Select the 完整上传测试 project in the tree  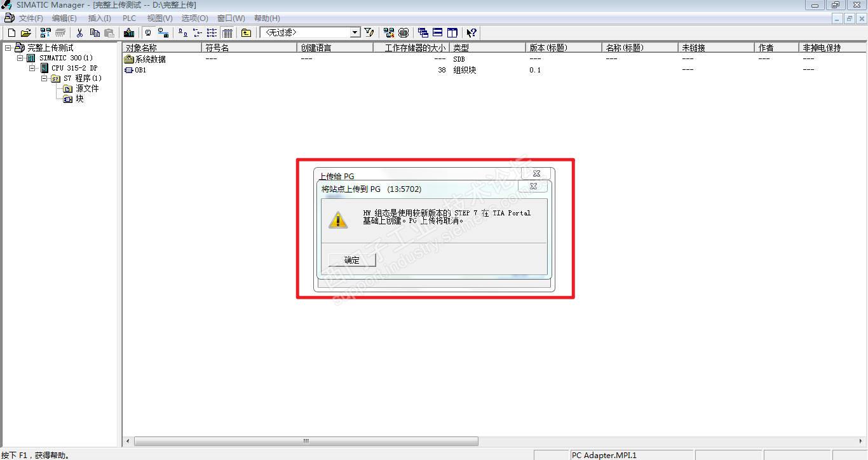point(50,48)
